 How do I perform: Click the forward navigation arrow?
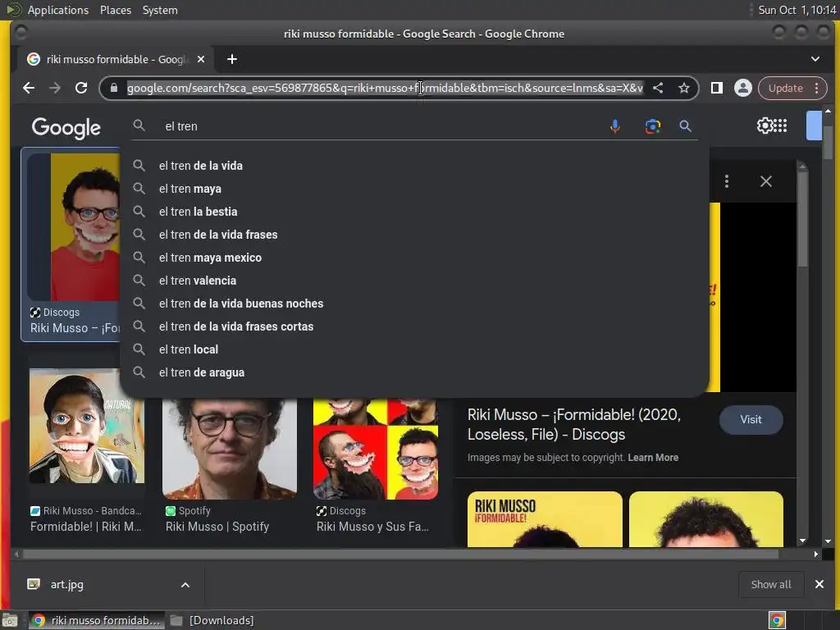click(55, 88)
